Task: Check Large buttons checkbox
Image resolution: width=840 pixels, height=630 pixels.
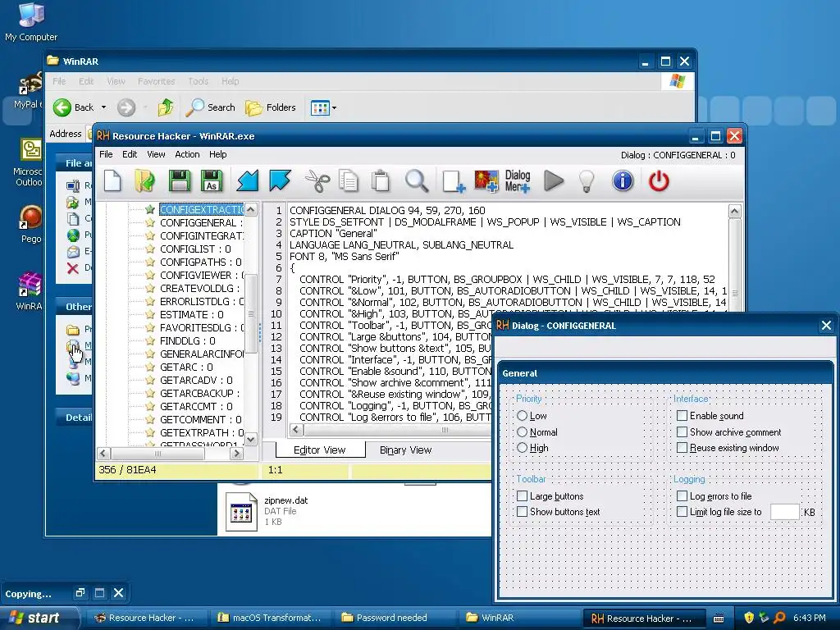Action: pyautogui.click(x=523, y=496)
